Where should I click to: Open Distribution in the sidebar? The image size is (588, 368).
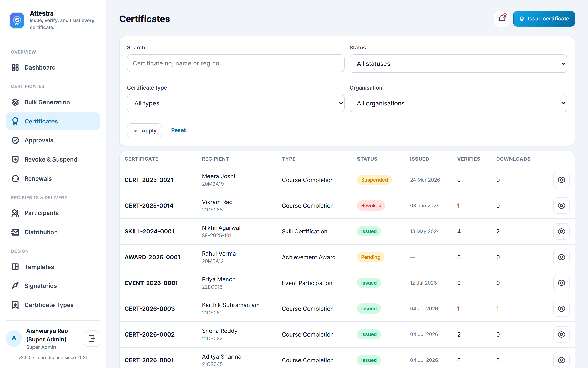tap(53, 232)
